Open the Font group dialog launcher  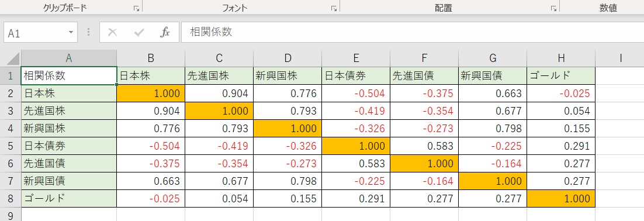point(334,8)
